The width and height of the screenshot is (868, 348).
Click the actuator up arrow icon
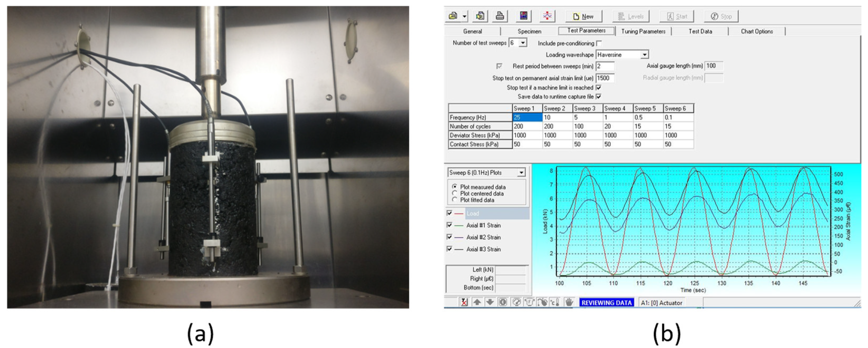(477, 302)
